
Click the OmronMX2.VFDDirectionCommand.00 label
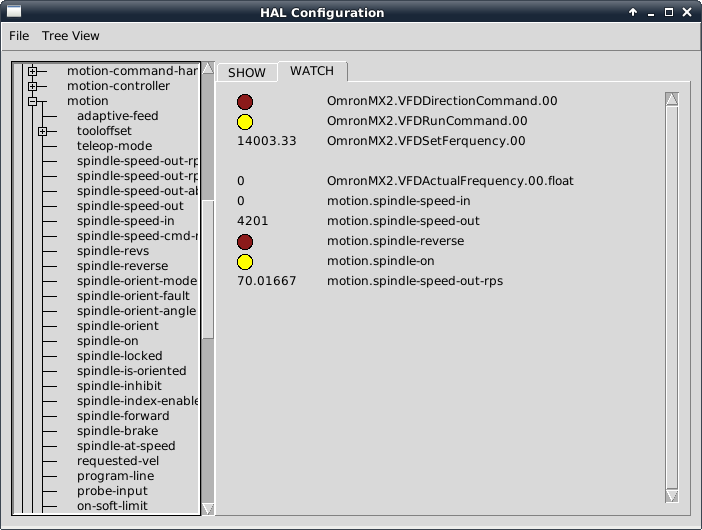click(442, 101)
